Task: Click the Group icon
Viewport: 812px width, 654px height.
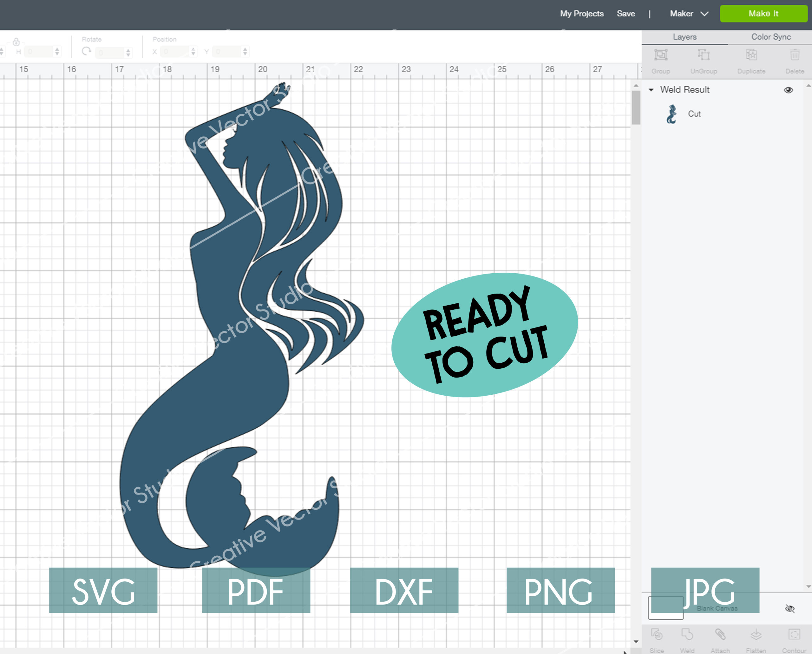Action: [x=661, y=55]
